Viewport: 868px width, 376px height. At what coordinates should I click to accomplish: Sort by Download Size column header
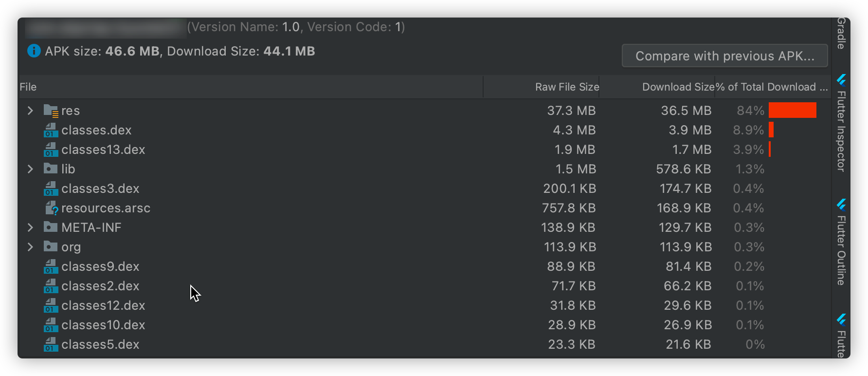pyautogui.click(x=678, y=87)
